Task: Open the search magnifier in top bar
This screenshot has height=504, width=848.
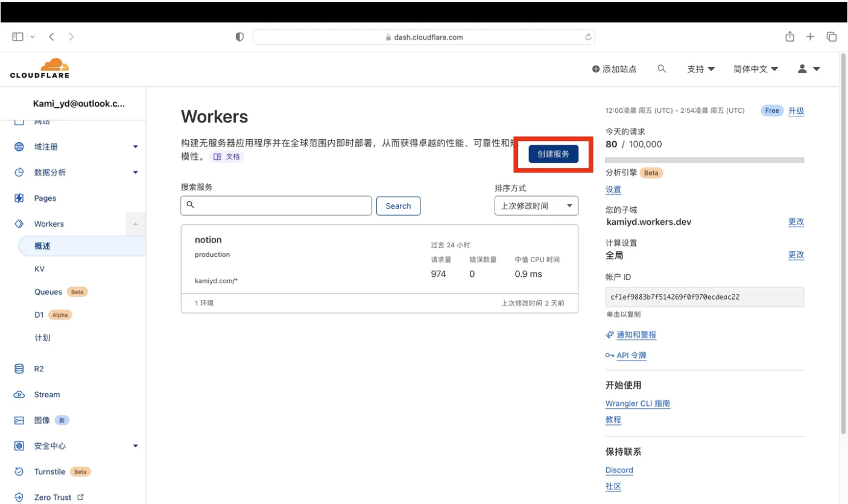Action: (x=662, y=69)
